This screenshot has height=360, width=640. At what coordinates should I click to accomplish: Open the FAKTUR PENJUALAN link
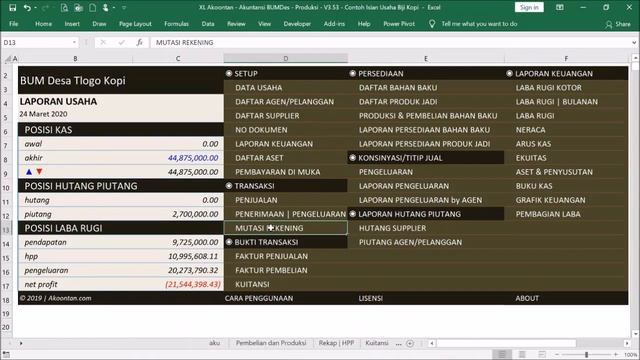click(x=271, y=256)
